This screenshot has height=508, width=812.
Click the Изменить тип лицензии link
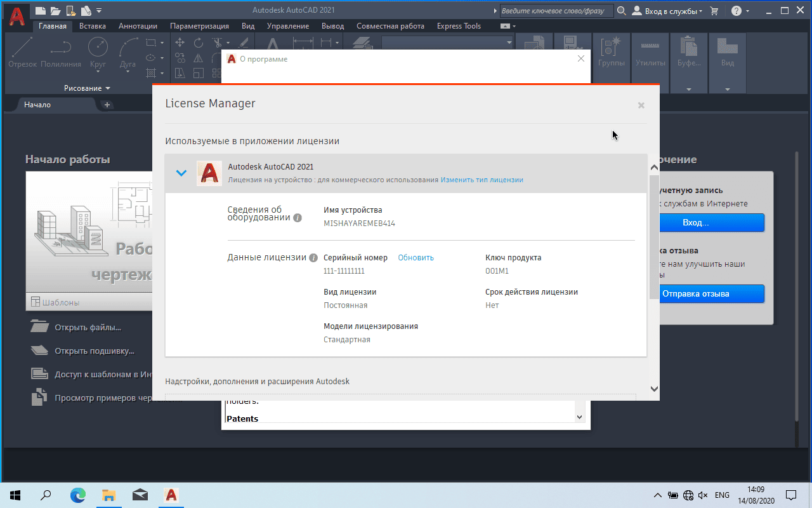click(x=482, y=180)
